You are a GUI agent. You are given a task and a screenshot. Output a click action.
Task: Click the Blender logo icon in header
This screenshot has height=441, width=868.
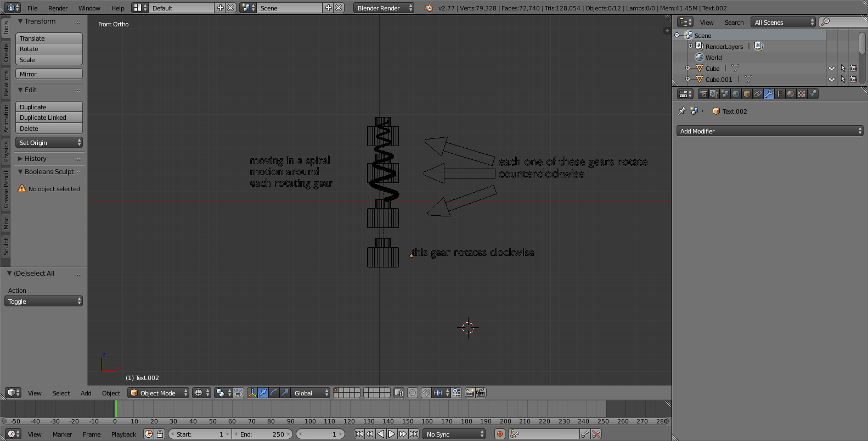click(429, 8)
